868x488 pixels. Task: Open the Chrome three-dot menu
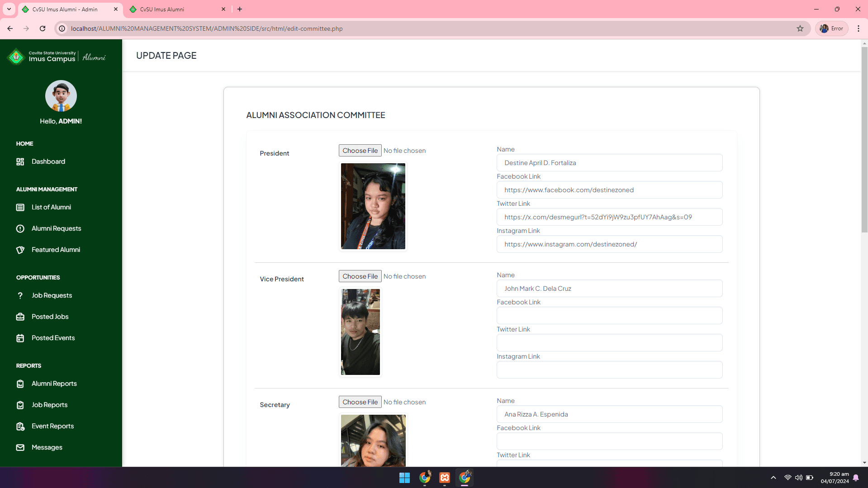pos(858,28)
